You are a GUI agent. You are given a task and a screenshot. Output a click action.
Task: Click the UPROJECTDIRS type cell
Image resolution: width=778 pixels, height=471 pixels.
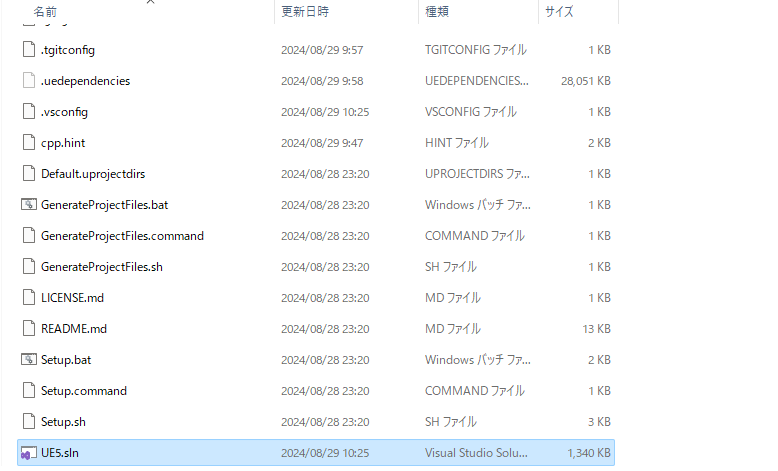[x=477, y=174]
